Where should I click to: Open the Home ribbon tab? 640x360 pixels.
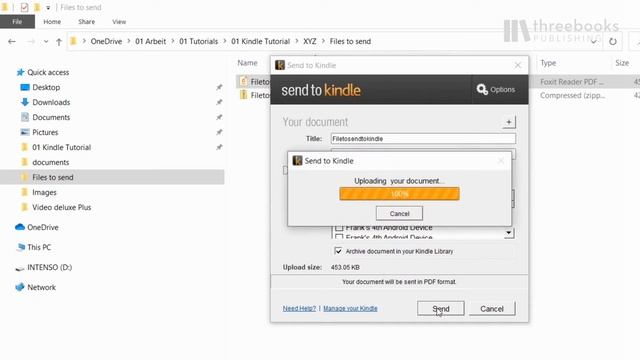pyautogui.click(x=52, y=22)
